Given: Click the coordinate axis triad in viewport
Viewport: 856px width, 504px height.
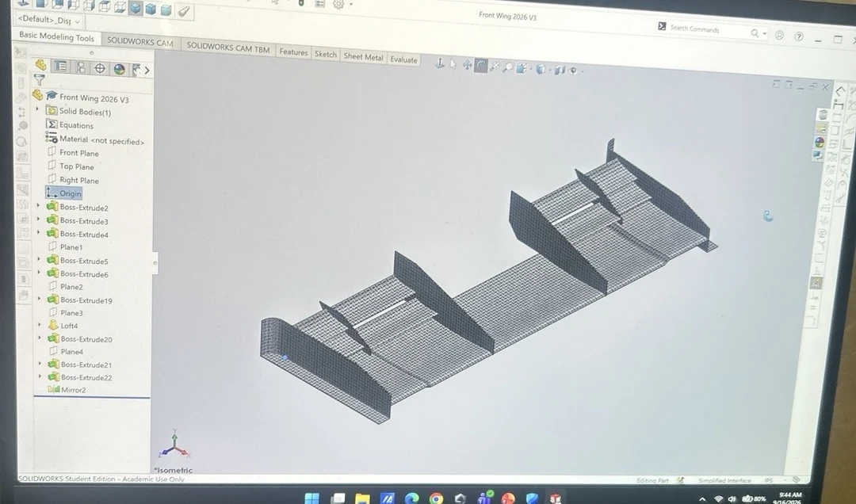Looking at the screenshot, I should (174, 444).
